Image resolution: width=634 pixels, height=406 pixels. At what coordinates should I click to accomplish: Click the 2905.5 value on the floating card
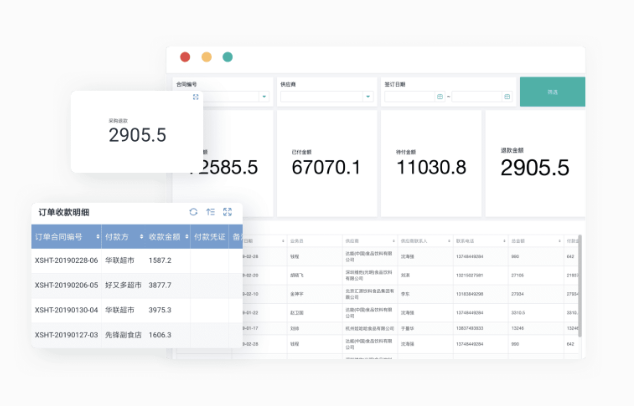tap(137, 135)
